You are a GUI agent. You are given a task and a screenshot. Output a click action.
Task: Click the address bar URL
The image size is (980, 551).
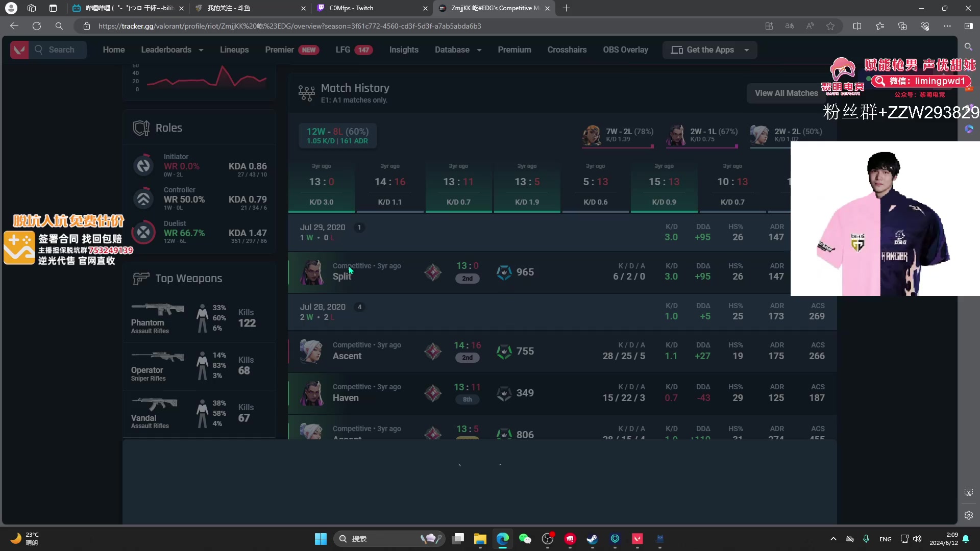pyautogui.click(x=289, y=26)
